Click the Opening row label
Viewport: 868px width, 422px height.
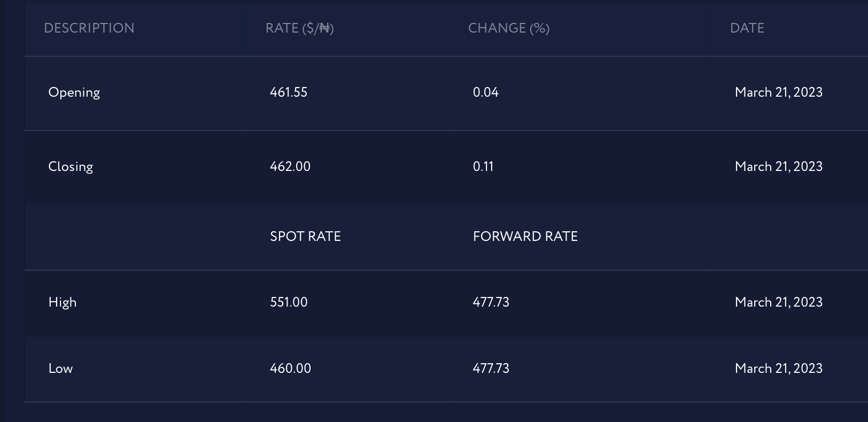pos(74,92)
